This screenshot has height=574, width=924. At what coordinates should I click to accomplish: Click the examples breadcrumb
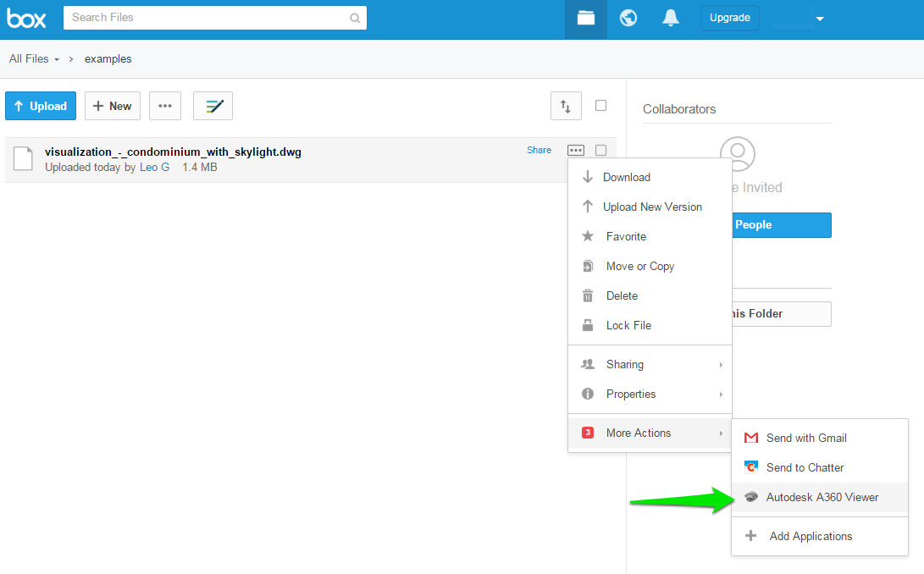click(x=108, y=59)
